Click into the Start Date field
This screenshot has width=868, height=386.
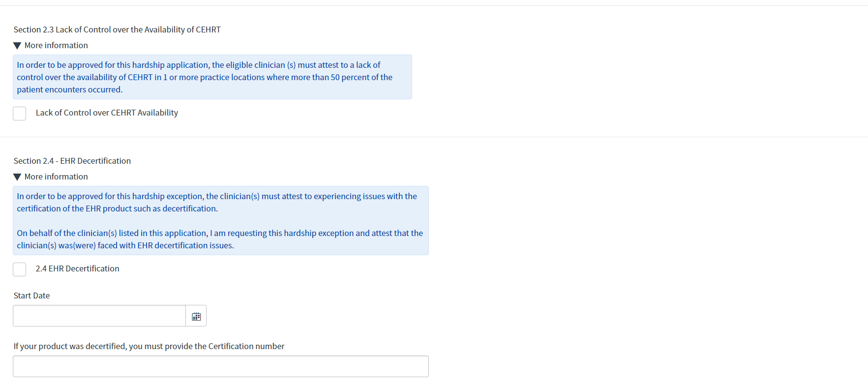99,316
